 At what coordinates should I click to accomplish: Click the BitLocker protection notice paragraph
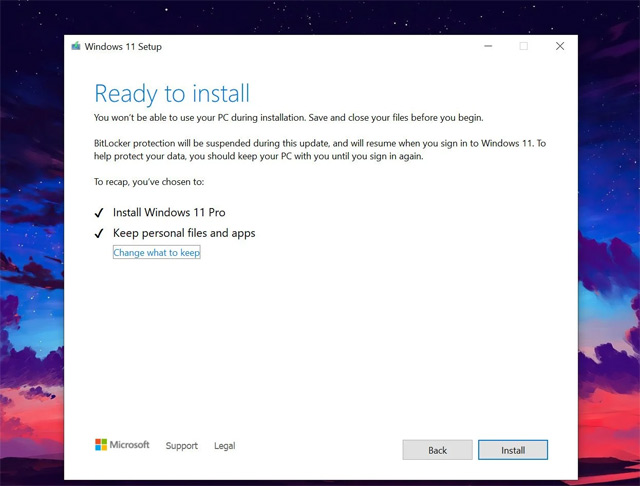point(320,150)
